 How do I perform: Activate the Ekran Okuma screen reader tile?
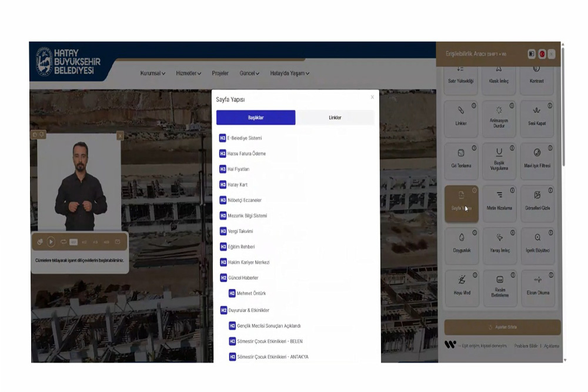click(x=537, y=287)
